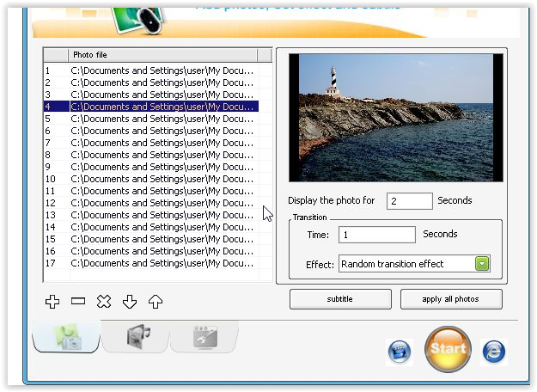Move selected photo down with arrow icon
Screen dimensions: 537x392
(x=130, y=302)
